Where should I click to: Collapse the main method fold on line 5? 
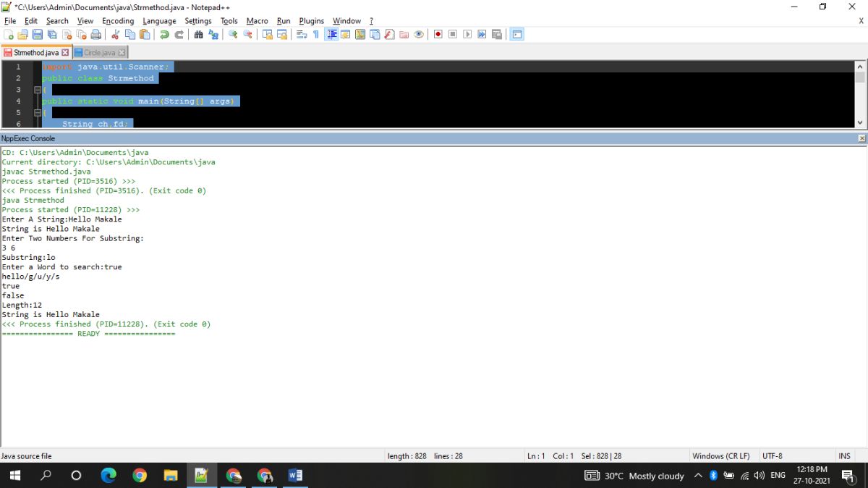point(38,113)
